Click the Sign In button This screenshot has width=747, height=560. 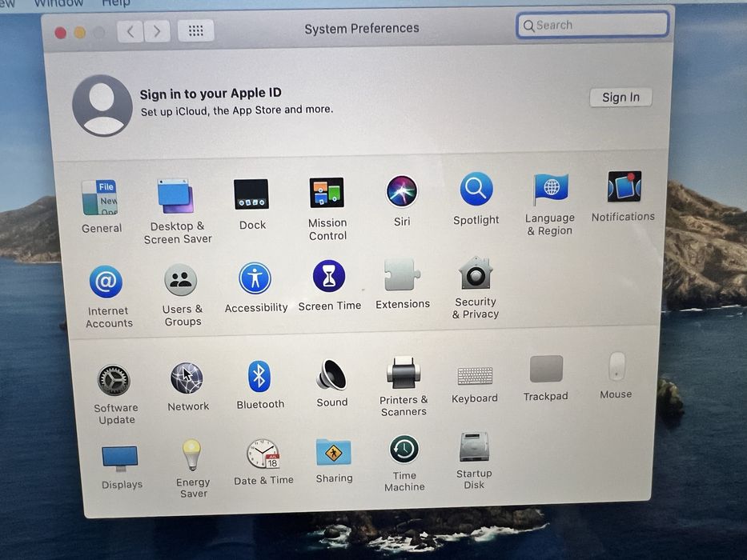(x=620, y=98)
